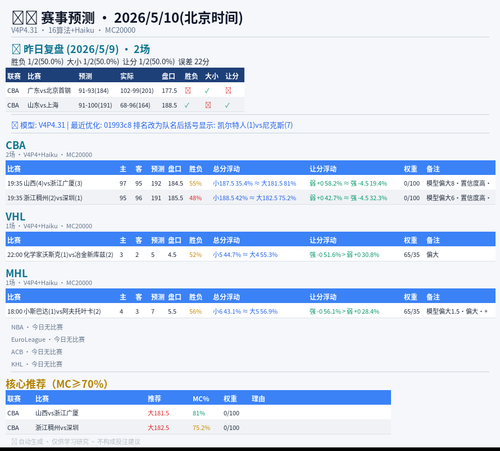The width and height of the screenshot is (500, 451).
Task: Select the 18:00 小斯巴达(1)vs阿夫托叶卡(2) match row
Action: 250,311
